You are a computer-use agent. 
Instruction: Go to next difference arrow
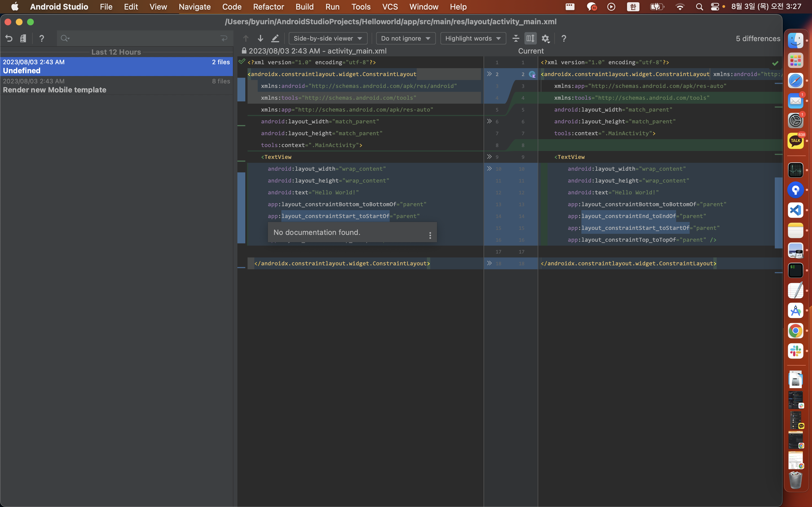[x=261, y=38]
